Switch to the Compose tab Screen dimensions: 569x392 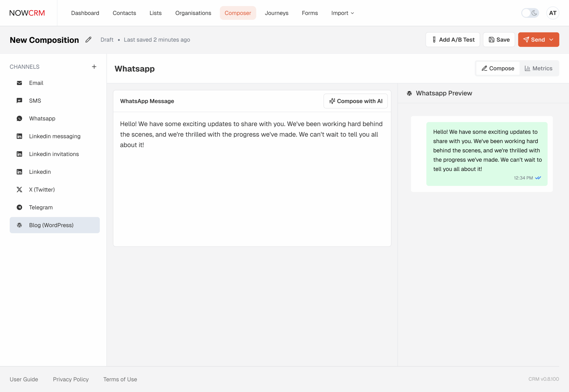[498, 68]
